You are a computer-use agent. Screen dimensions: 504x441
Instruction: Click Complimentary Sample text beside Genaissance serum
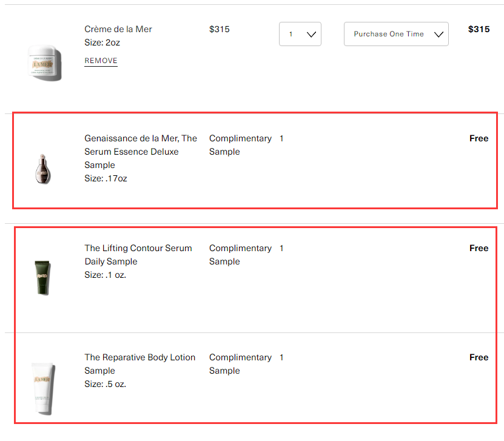click(240, 145)
